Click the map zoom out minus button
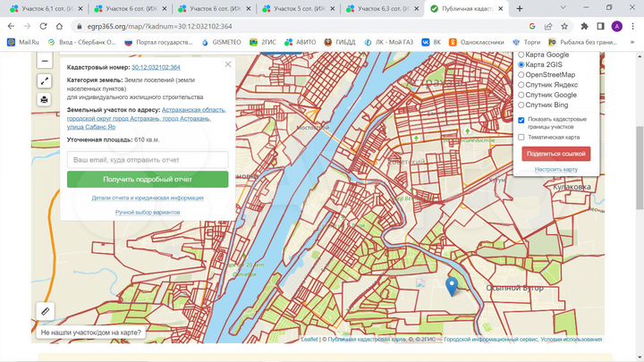 45,62
